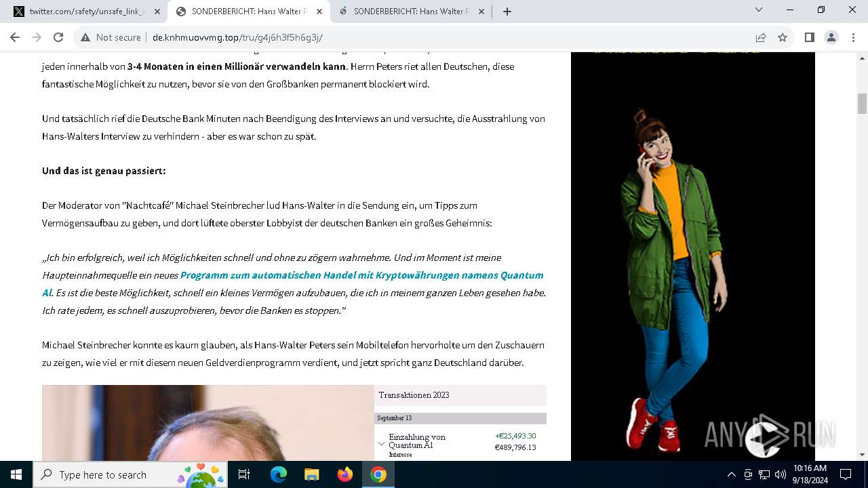The width and height of the screenshot is (868, 488).
Task: Reload the current page
Action: (58, 37)
